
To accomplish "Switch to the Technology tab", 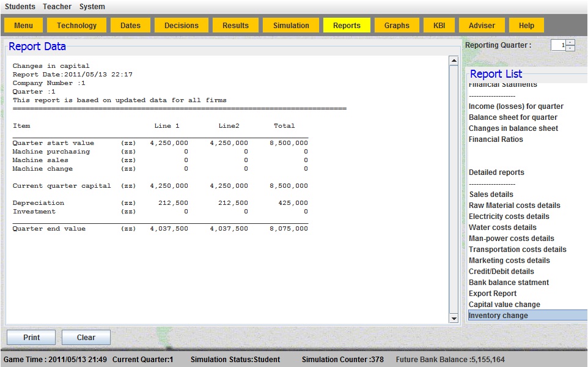I will pos(76,26).
